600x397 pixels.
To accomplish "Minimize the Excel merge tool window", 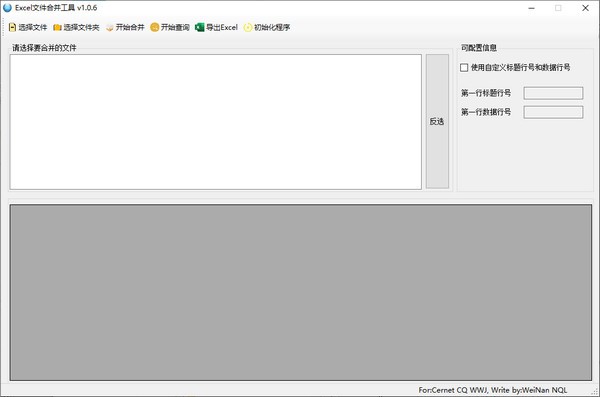I will coord(532,8).
